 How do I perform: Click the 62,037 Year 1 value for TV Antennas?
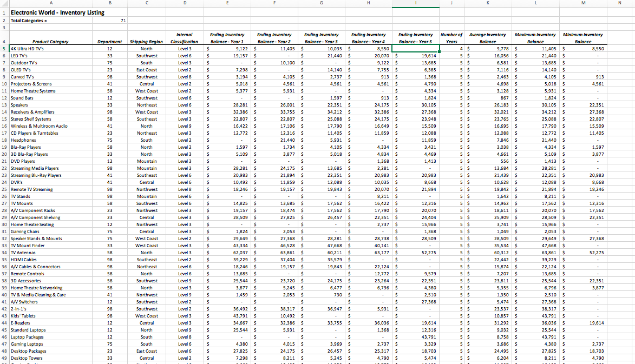227,253
